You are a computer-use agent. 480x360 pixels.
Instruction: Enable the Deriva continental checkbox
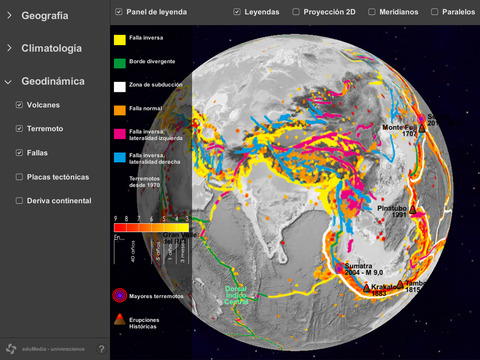19,200
